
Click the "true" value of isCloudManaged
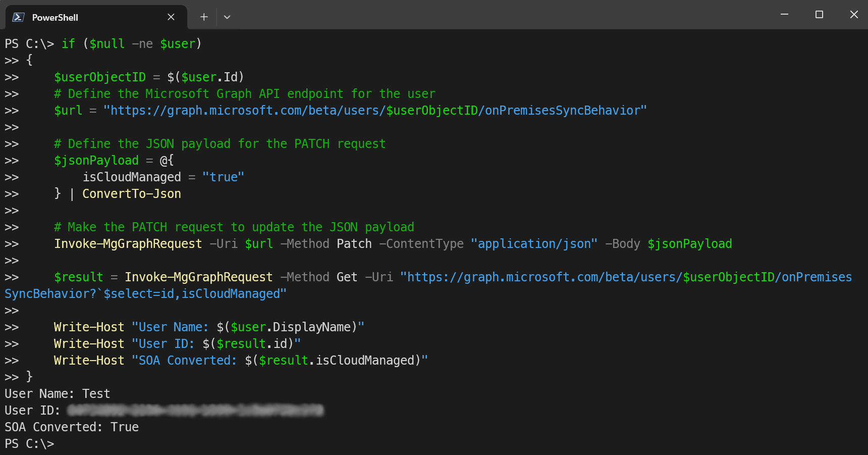tap(223, 177)
